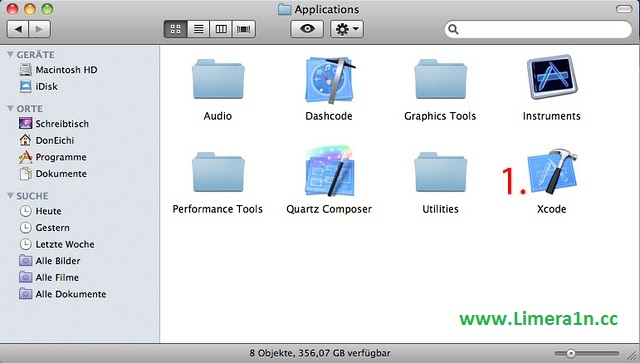This screenshot has height=363, width=640.
Task: Click the Letzte Woche clock icon
Action: [x=25, y=244]
